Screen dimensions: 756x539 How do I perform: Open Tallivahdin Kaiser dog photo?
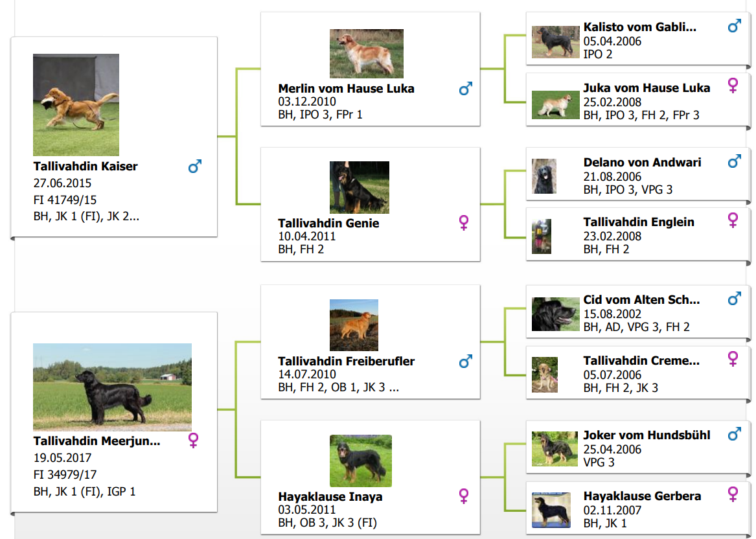click(76, 105)
